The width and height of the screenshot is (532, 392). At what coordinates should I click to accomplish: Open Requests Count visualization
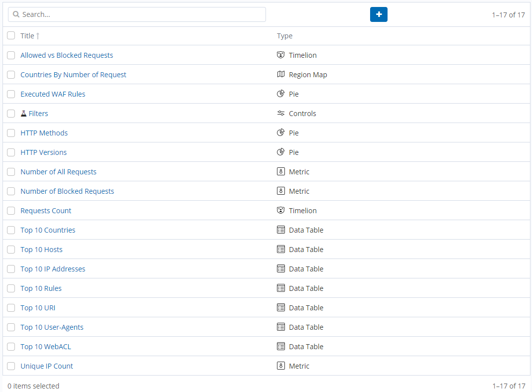click(x=46, y=211)
